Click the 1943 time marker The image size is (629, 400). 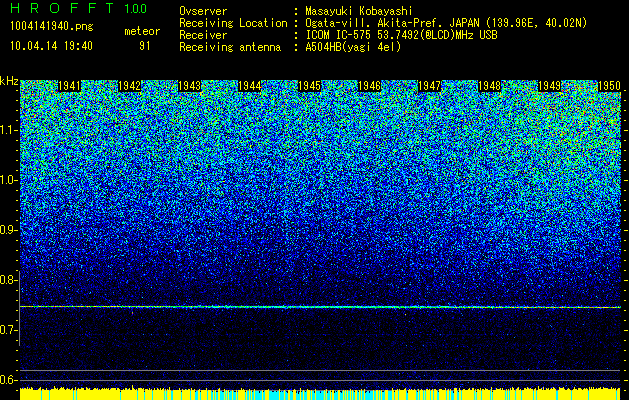pos(189,86)
